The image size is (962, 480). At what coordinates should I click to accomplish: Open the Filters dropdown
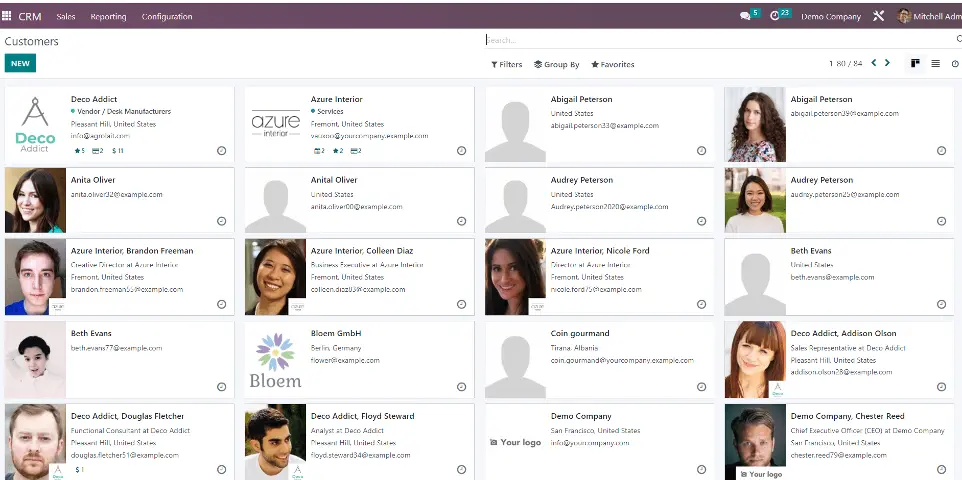[x=506, y=64]
